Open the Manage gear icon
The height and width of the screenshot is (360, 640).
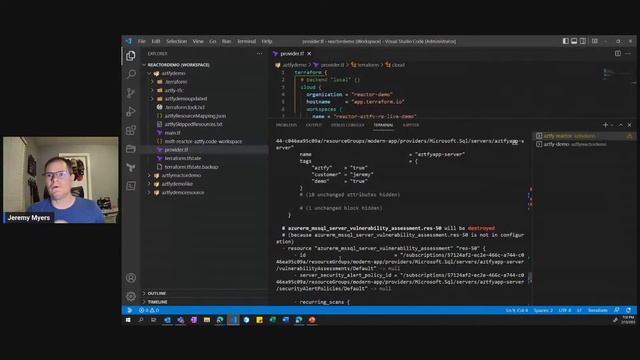pos(131,296)
